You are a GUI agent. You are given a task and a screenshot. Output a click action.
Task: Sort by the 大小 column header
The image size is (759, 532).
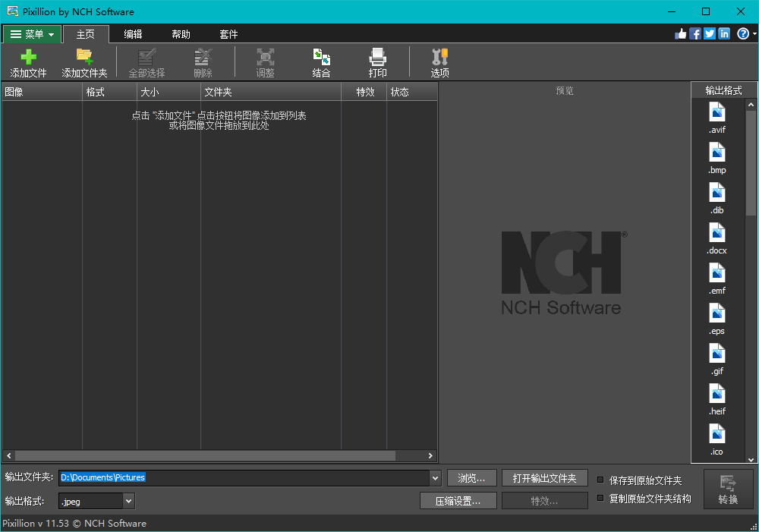coord(169,92)
